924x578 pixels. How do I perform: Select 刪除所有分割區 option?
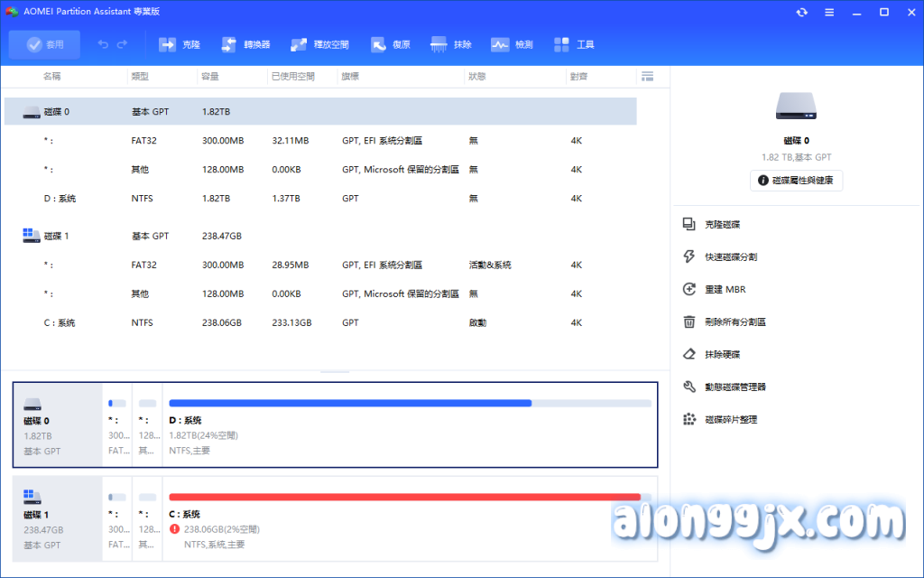(735, 322)
